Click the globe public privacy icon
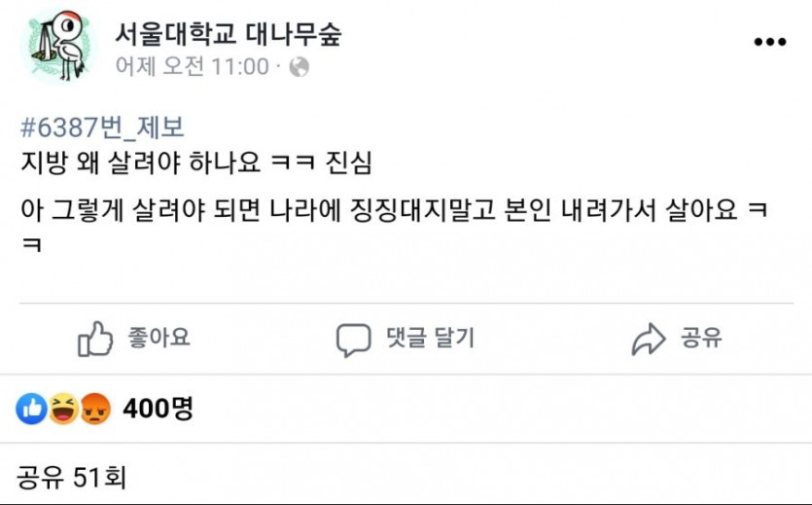812x505 pixels. [300, 67]
